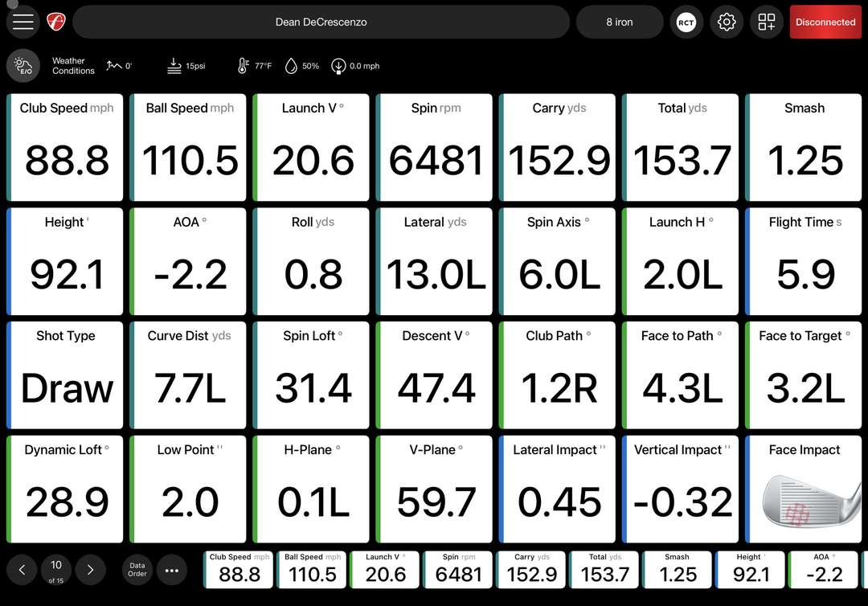
Task: Click the Disconnected status button
Action: tap(825, 22)
